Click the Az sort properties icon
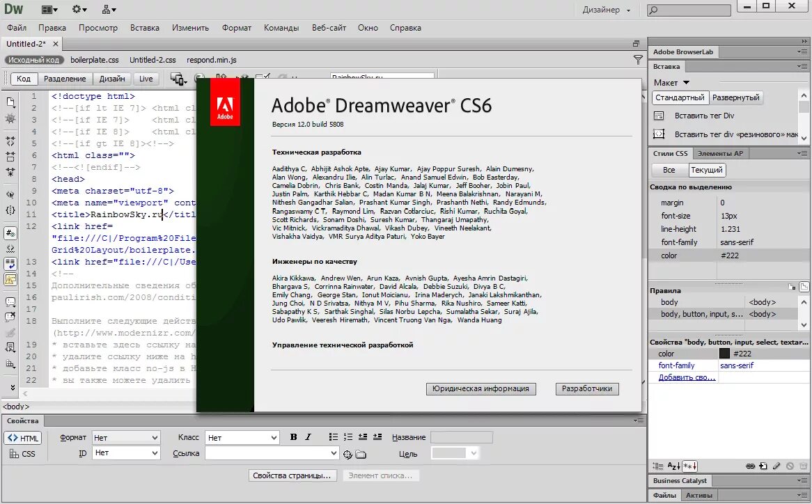 point(672,466)
